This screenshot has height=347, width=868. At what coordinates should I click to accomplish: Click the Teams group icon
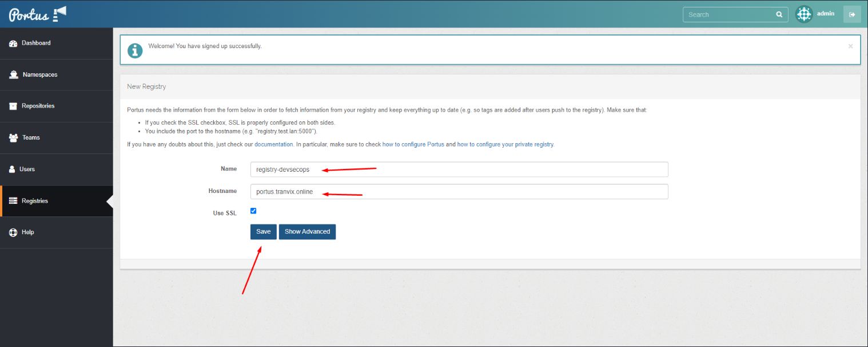point(13,138)
